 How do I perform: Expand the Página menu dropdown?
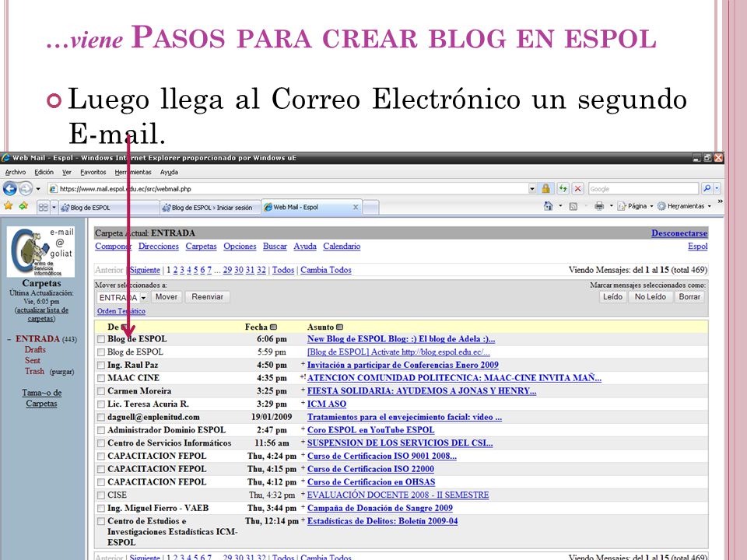(x=651, y=206)
